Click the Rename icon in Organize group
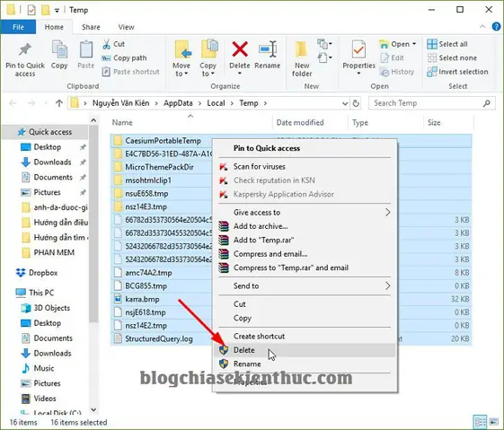This screenshot has height=430, width=504. [268, 49]
